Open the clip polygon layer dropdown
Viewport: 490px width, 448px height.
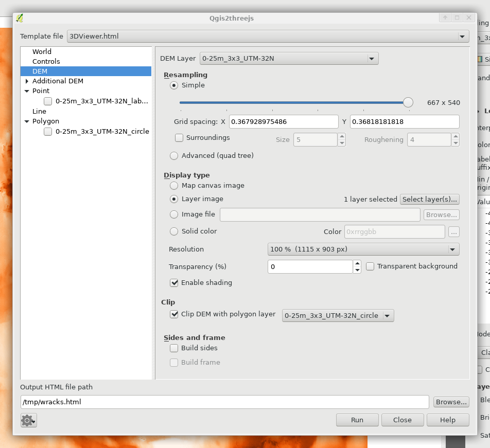pos(338,315)
